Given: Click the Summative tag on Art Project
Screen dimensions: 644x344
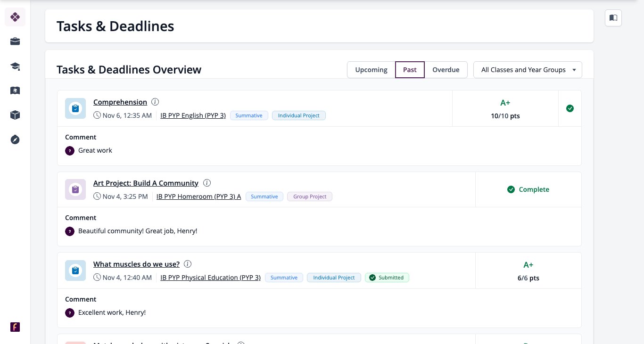Looking at the screenshot, I should 264,197.
